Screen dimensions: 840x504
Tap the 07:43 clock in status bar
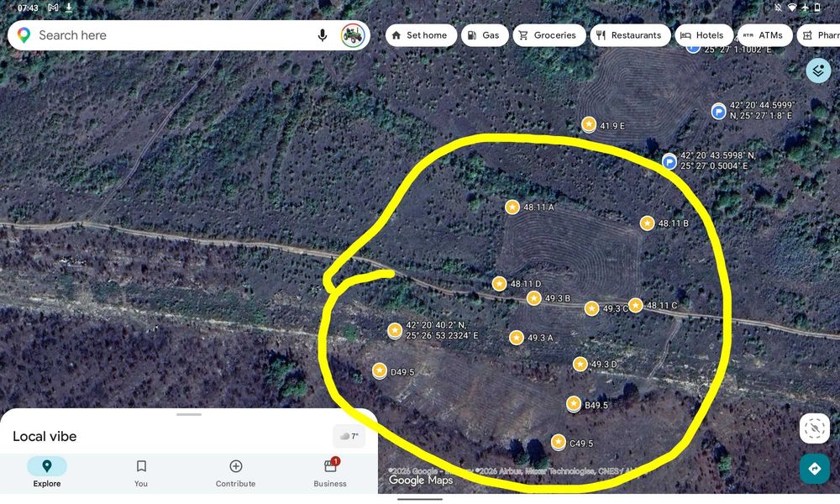click(x=28, y=8)
